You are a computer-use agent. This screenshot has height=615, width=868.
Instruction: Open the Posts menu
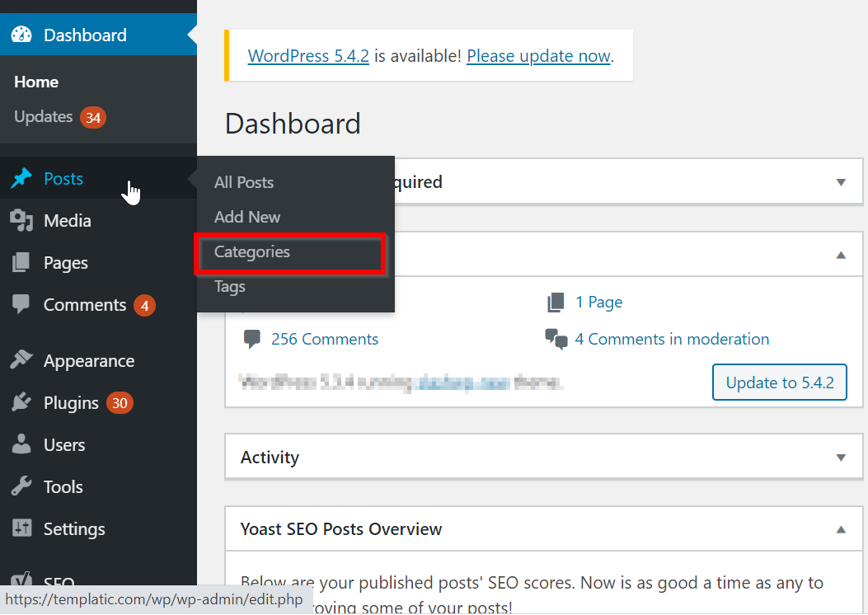tap(99, 178)
